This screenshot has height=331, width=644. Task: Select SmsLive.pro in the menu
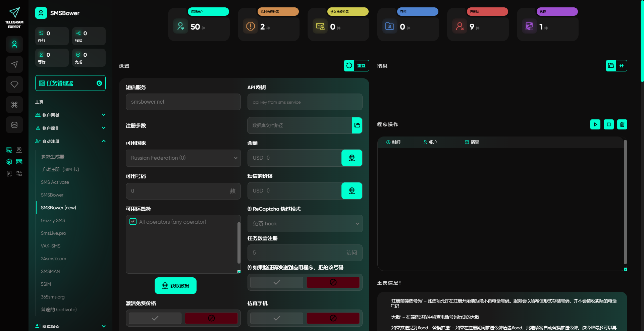[53, 233]
